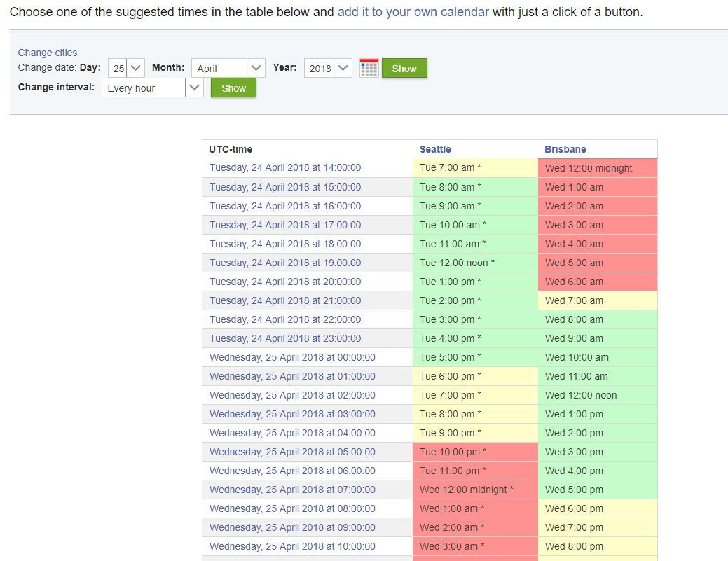
Task: Open the Brisbane column header link
Action: (565, 149)
